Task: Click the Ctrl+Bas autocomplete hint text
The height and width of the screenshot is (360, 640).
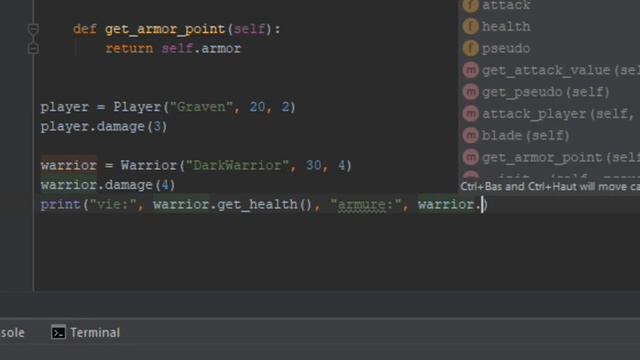Action: coord(550,187)
